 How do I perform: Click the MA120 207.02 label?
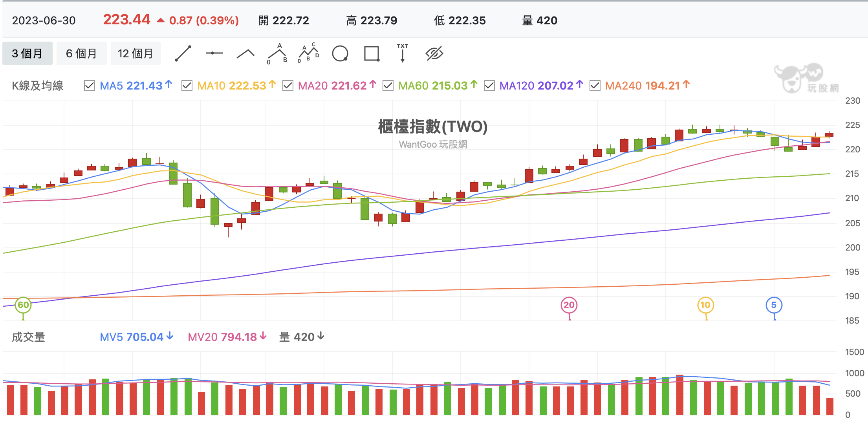pos(541,86)
